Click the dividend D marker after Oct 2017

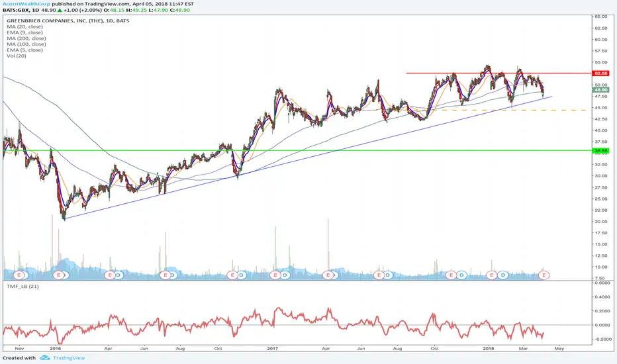pyautogui.click(x=462, y=275)
